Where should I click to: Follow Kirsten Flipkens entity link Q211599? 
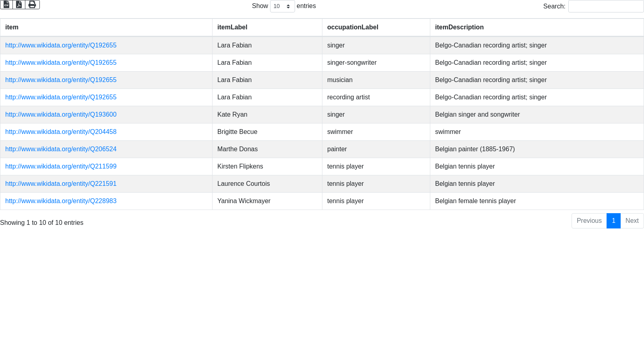click(61, 167)
